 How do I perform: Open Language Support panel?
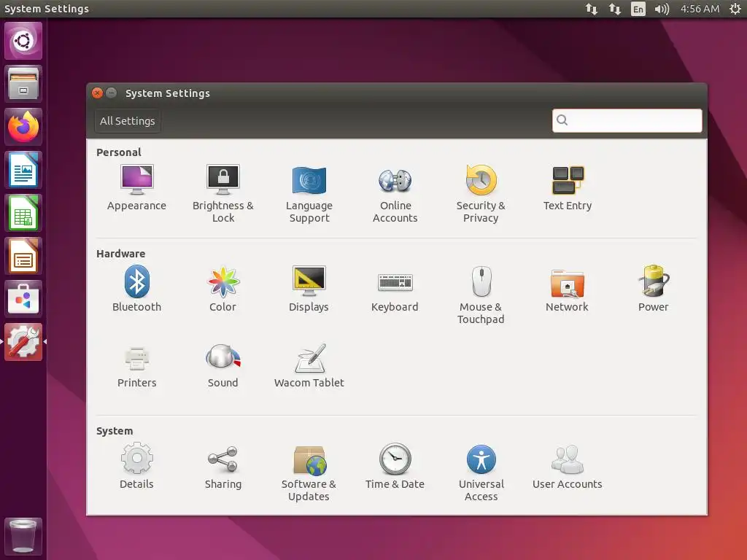(x=309, y=194)
